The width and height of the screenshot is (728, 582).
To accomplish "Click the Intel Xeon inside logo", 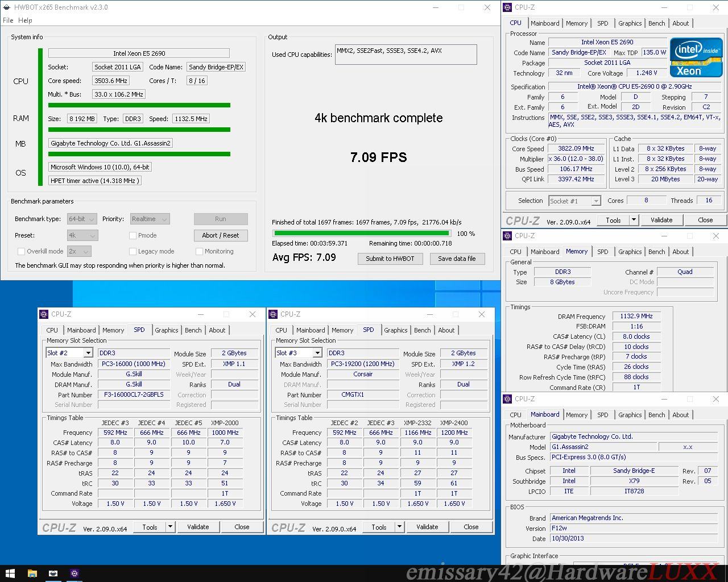I will tap(696, 57).
